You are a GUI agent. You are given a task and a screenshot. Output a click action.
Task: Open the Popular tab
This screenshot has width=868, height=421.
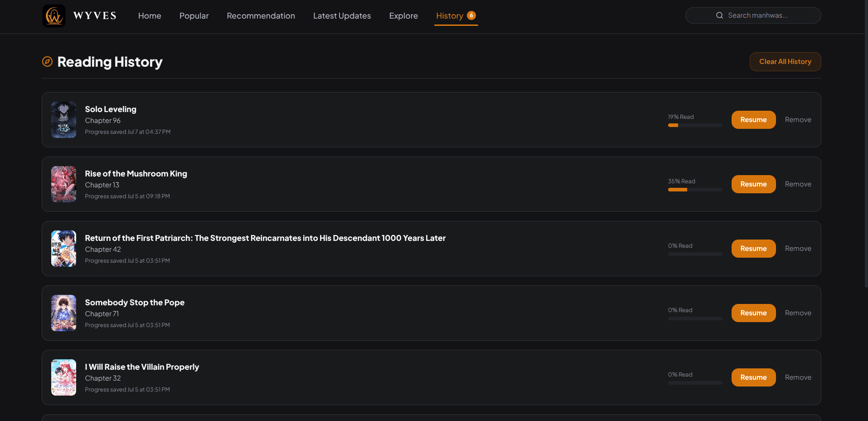194,16
